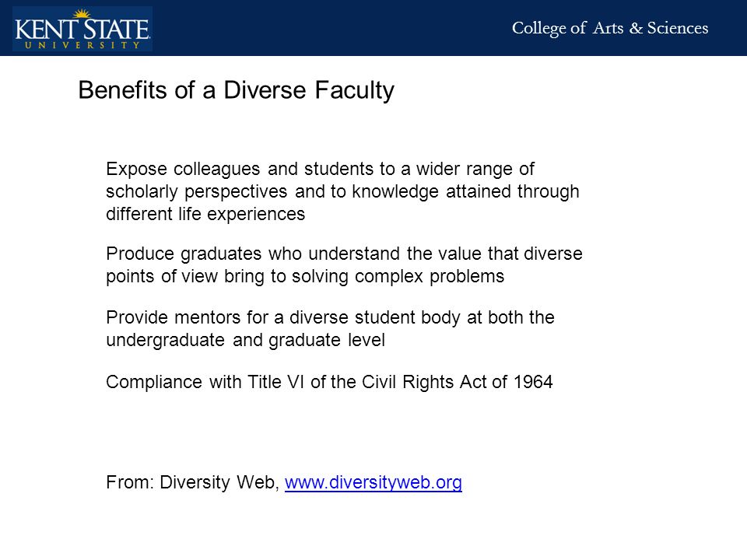Click the paragraph starting Produce graduates
This screenshot has height=560, width=747.
click(x=344, y=264)
